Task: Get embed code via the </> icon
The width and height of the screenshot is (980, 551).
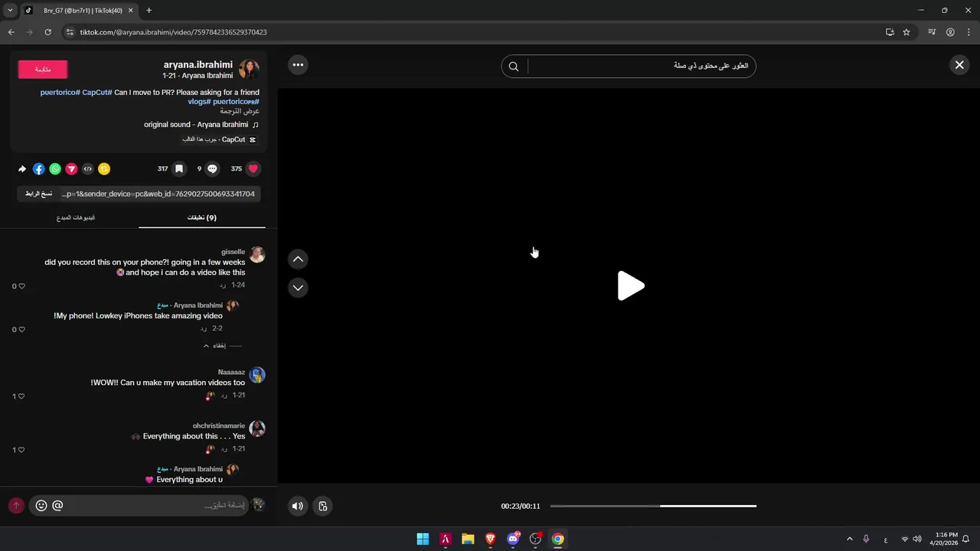Action: [87, 169]
